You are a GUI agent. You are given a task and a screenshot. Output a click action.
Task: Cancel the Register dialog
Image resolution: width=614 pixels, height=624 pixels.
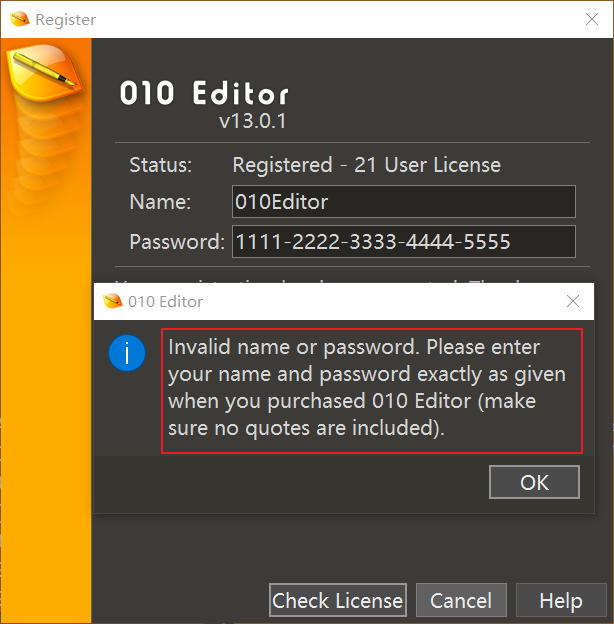tap(461, 600)
